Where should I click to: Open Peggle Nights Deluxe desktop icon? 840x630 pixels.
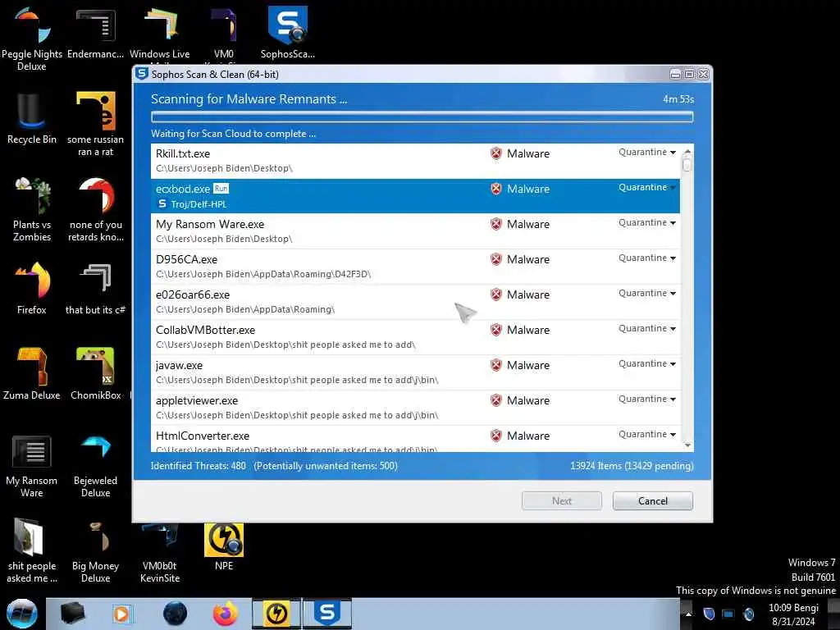pos(32,39)
